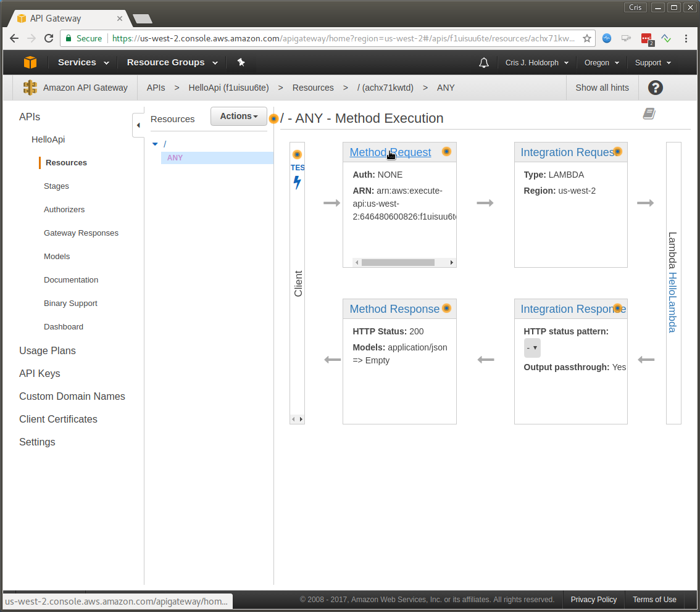Open the Method Response link
This screenshot has width=700, height=612.
(x=394, y=309)
